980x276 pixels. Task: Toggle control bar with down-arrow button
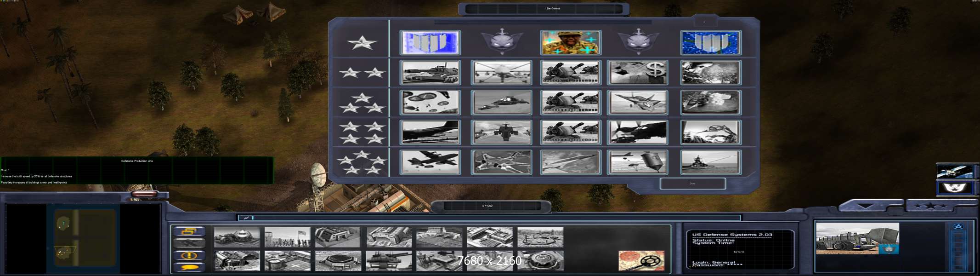pyautogui.click(x=866, y=206)
